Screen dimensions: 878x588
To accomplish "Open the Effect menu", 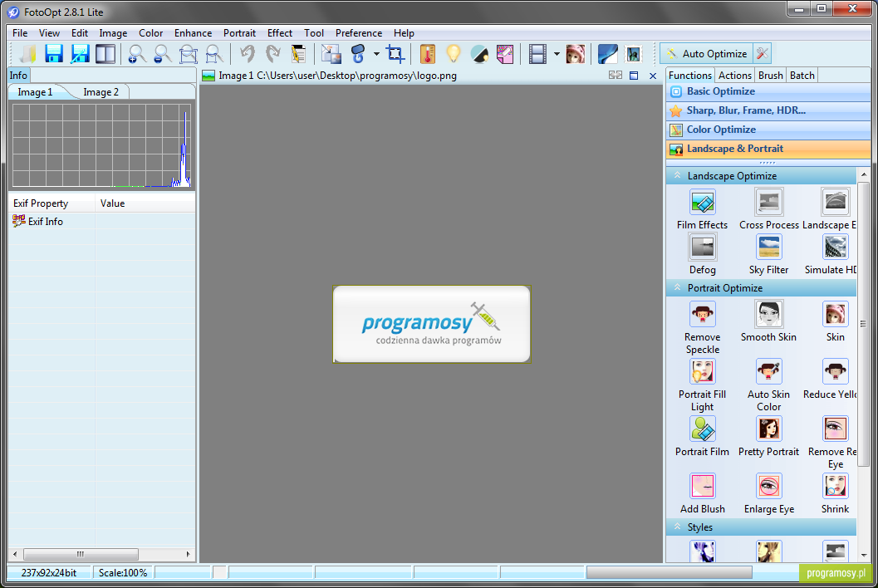I will pyautogui.click(x=280, y=33).
